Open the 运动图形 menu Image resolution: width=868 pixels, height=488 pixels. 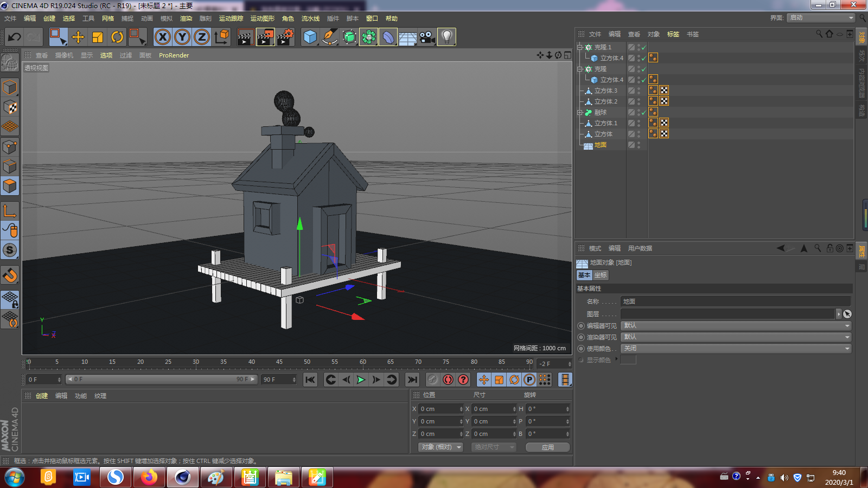[263, 18]
